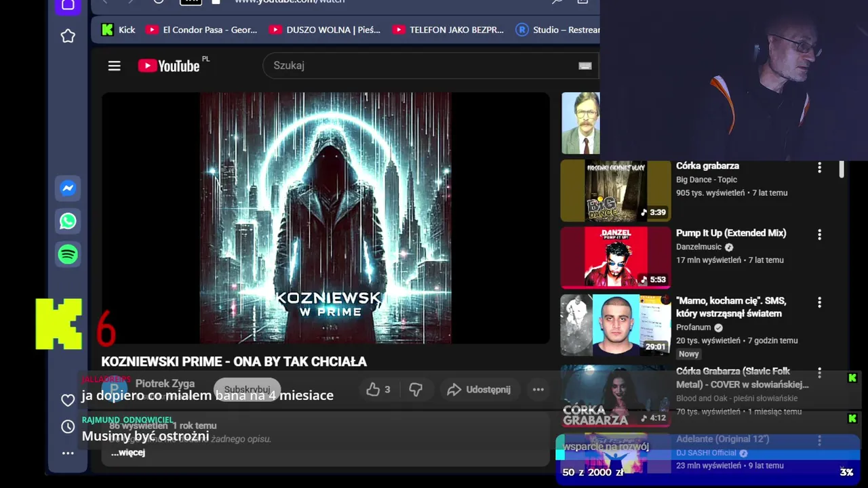
Task: Click the video title KOZNIEWSKI PRIME - ONA BY TAK CHCIAŁA
Action: (x=234, y=362)
